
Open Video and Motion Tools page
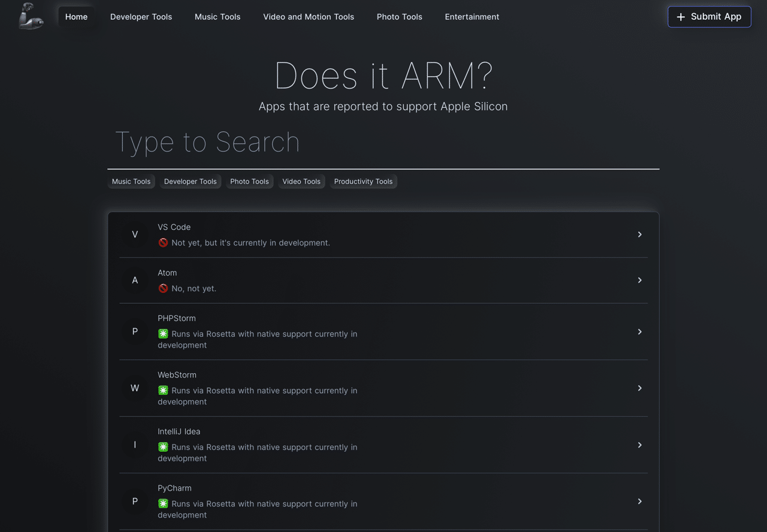click(309, 17)
